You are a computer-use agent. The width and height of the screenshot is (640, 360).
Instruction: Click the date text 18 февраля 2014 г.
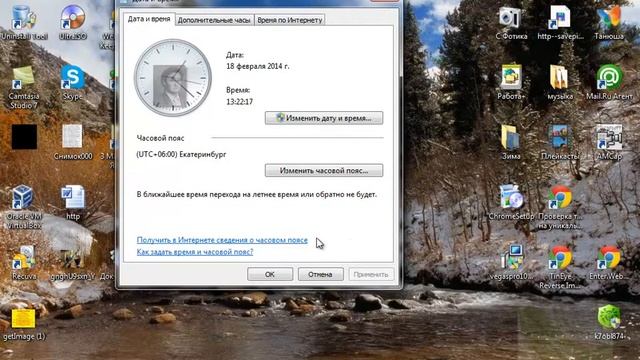click(x=258, y=66)
